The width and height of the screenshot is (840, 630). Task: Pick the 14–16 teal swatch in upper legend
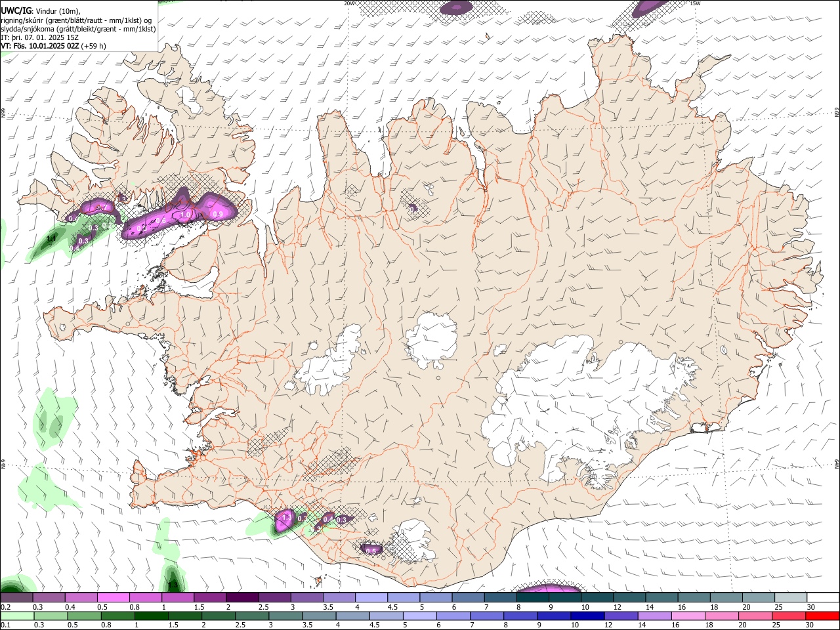pos(662,598)
